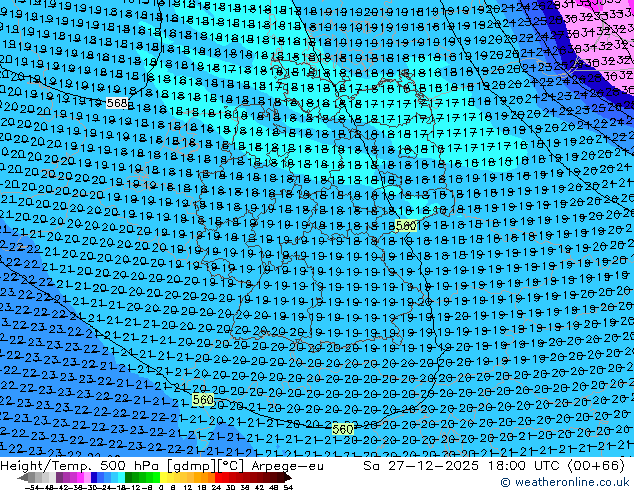Pick the magenta swatch in temperature legend
The width and height of the screenshot is (634, 490).
80,478
